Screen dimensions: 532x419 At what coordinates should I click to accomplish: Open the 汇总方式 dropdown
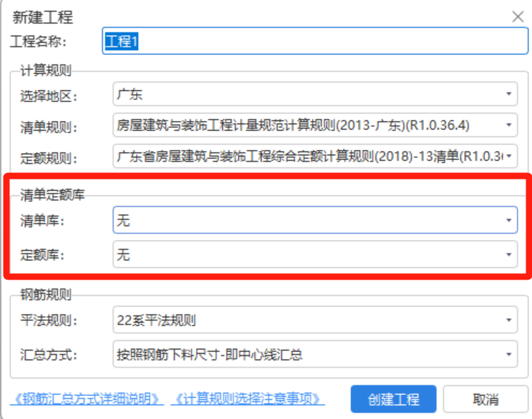[x=315, y=354]
